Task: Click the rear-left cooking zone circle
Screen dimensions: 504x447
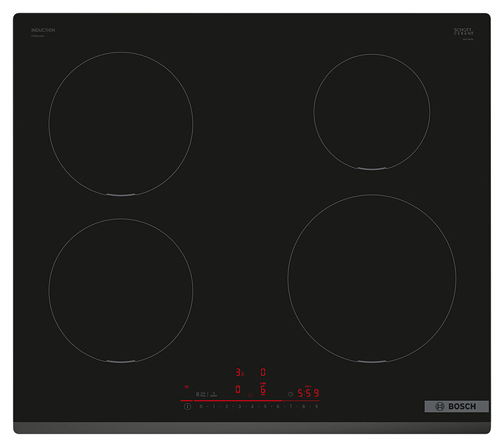Action: point(120,125)
